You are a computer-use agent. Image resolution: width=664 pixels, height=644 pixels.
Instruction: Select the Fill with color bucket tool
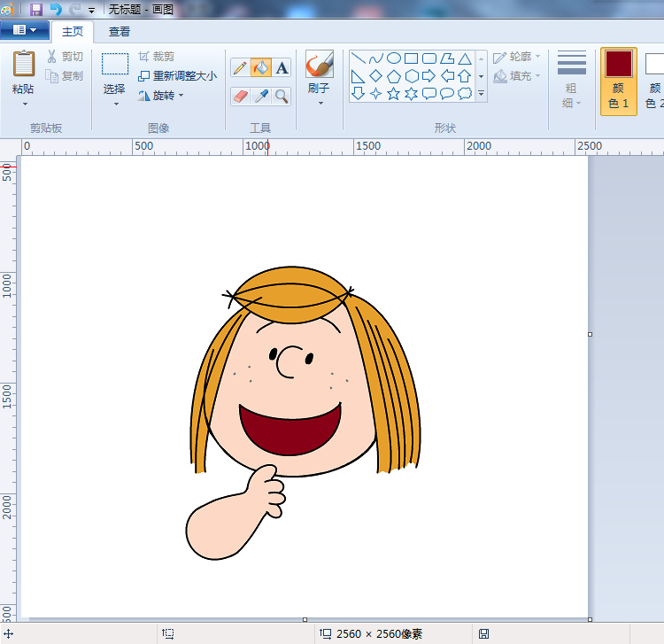pos(261,68)
